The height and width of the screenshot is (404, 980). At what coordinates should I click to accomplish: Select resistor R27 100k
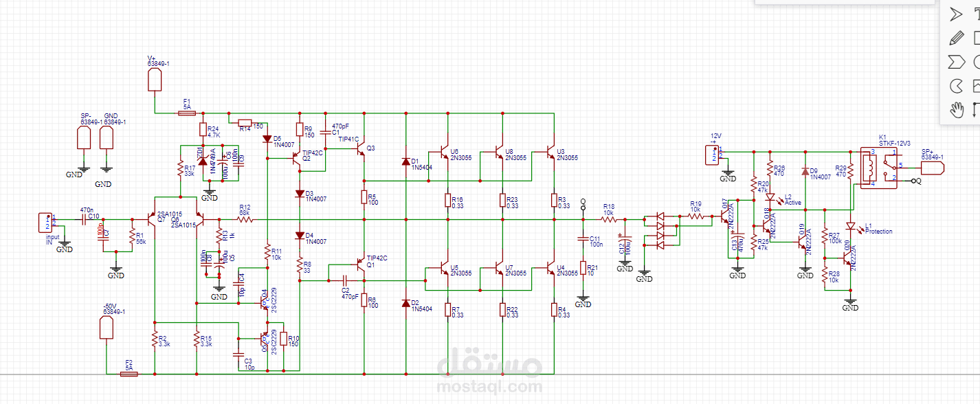pos(825,237)
